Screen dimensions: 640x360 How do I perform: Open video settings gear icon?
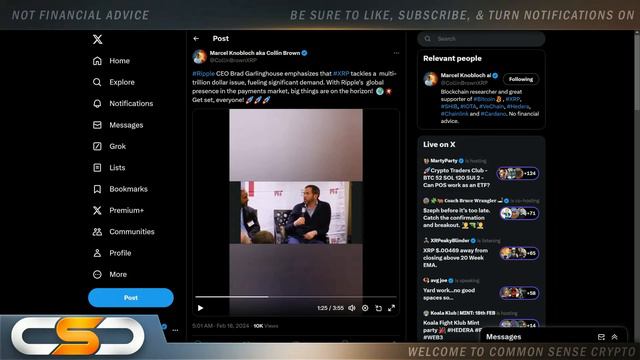coord(365,308)
